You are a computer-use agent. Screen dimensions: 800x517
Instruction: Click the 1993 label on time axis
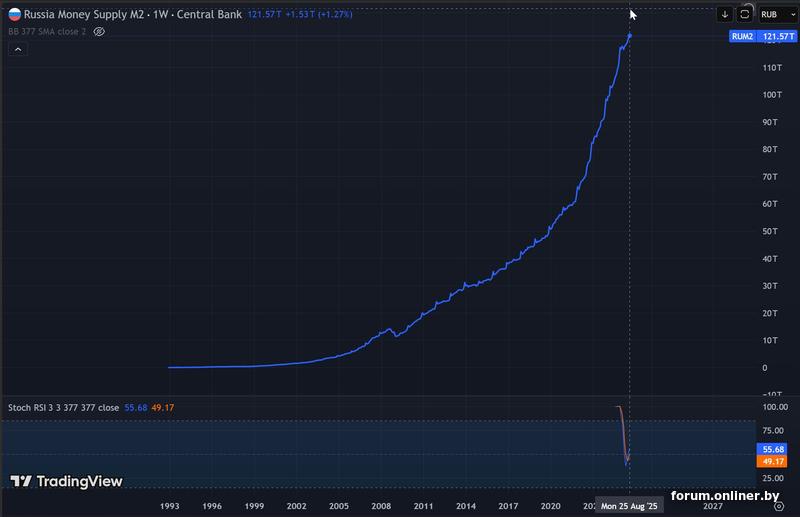coord(169,506)
